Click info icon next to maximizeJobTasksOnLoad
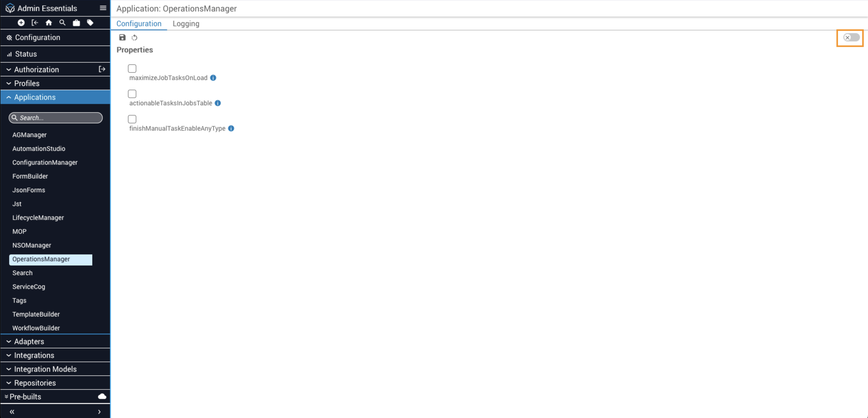 [x=213, y=78]
